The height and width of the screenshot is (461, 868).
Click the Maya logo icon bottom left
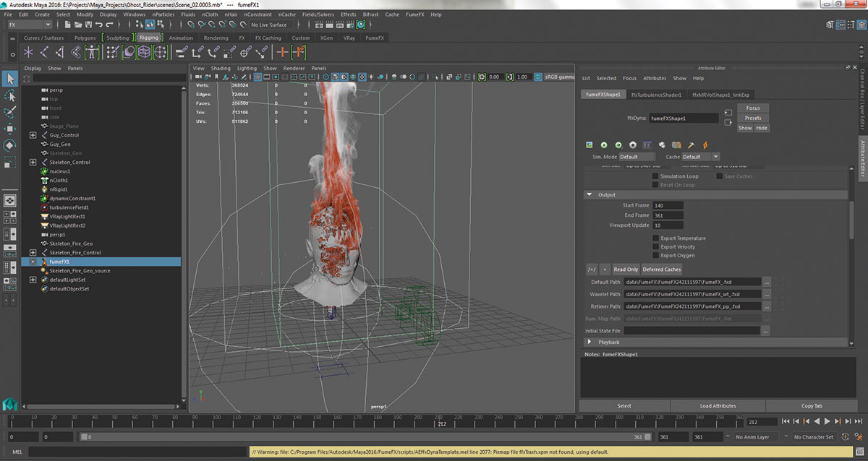(x=10, y=402)
